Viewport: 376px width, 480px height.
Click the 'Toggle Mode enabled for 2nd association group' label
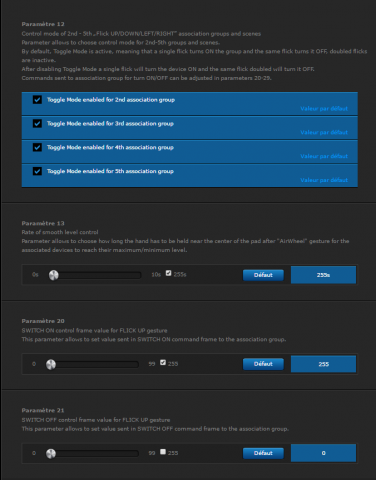click(111, 100)
